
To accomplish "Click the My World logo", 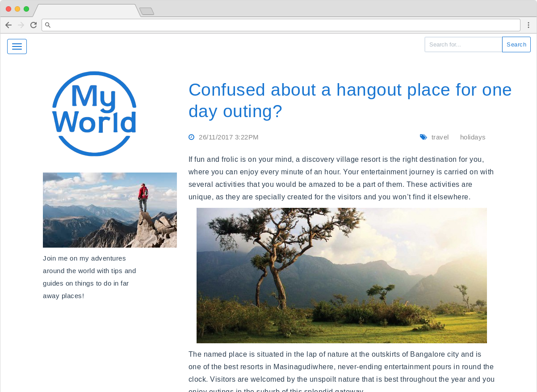I will click(94, 114).
